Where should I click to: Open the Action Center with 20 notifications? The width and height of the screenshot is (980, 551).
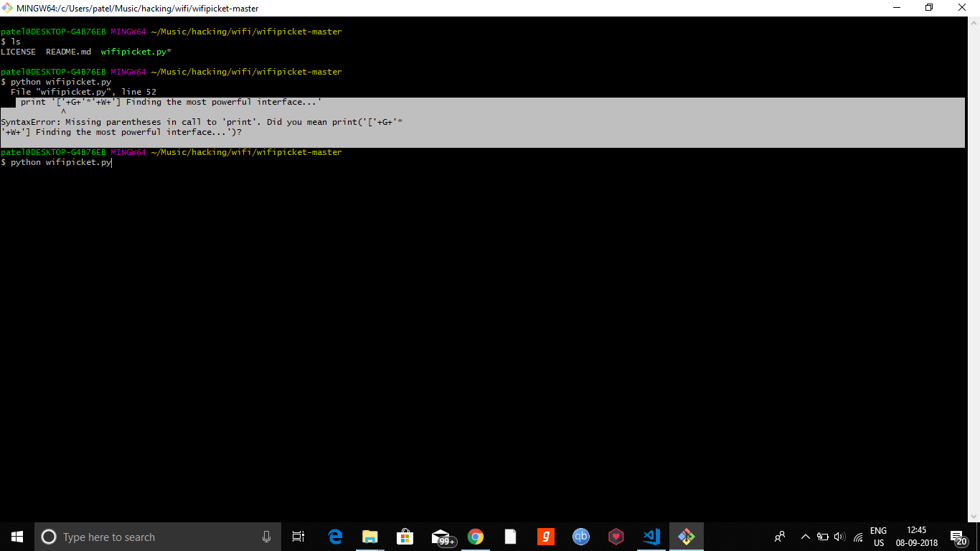click(x=959, y=537)
